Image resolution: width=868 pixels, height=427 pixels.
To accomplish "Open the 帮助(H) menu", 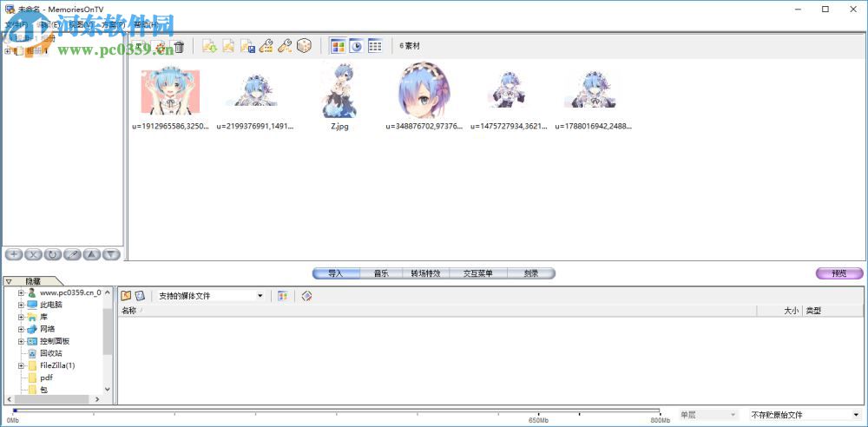I will (146, 25).
